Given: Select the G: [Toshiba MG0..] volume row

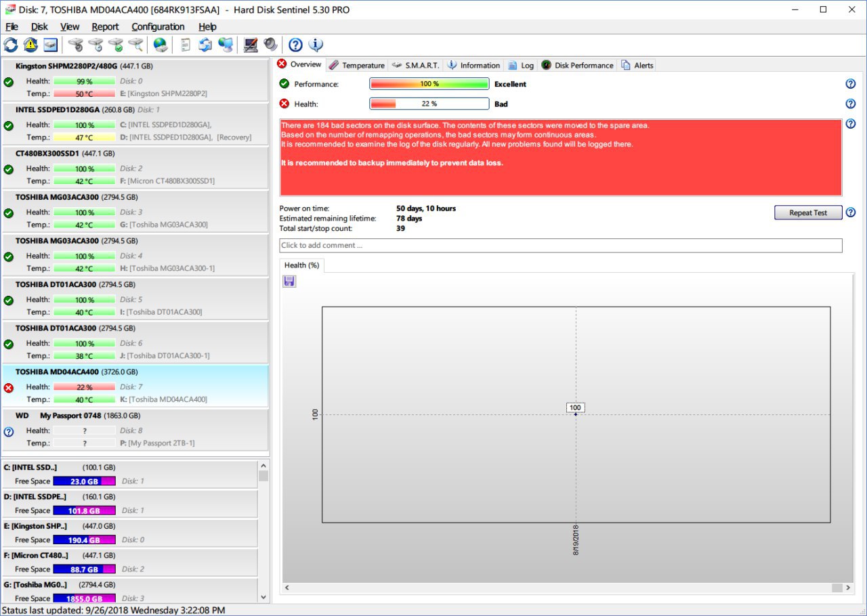Looking at the screenshot, I should tap(130, 590).
